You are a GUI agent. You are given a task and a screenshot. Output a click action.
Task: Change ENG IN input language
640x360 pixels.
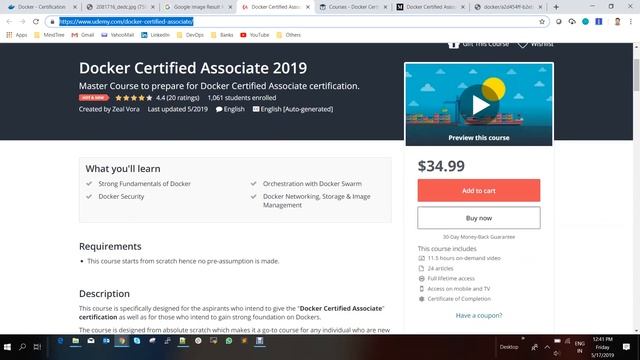click(x=579, y=347)
